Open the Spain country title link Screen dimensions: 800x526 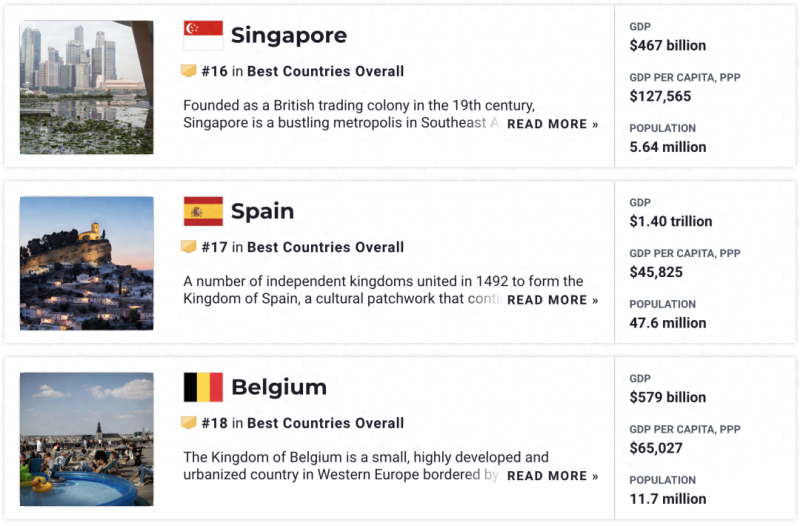click(x=262, y=212)
